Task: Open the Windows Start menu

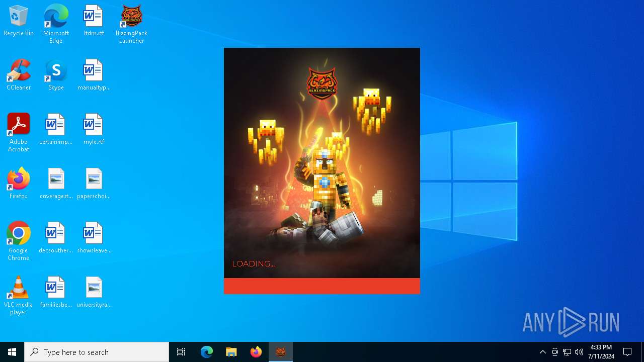Action: (12, 352)
